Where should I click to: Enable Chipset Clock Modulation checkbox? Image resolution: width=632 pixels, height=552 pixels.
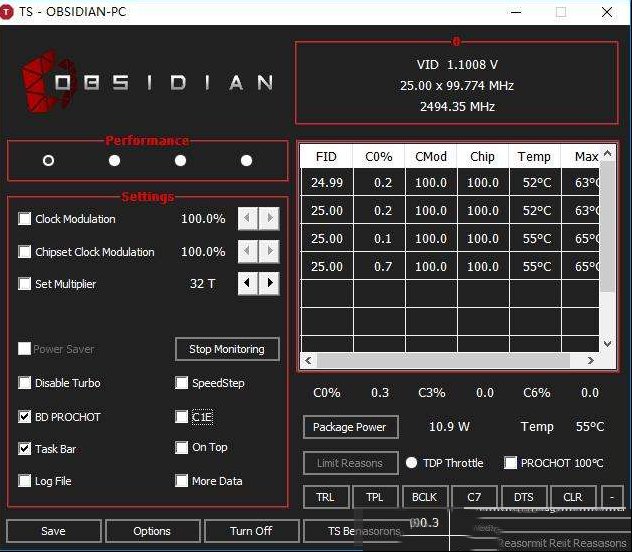25,252
